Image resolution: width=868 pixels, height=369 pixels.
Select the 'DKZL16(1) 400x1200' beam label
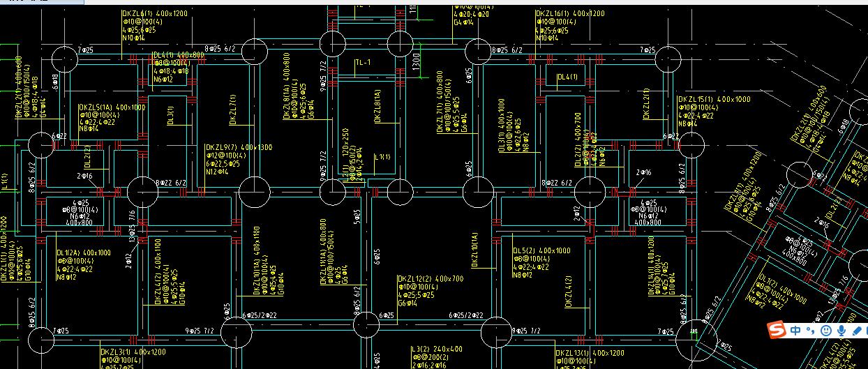[x=570, y=13]
